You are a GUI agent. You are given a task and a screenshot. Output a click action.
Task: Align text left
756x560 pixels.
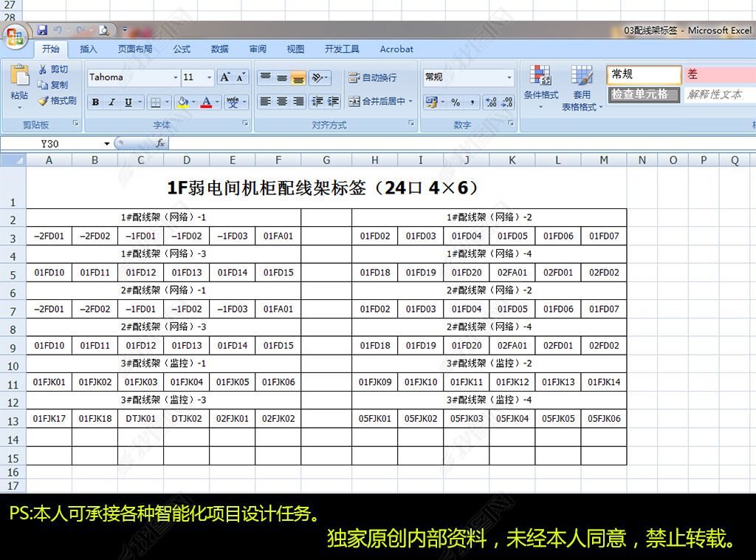click(265, 101)
